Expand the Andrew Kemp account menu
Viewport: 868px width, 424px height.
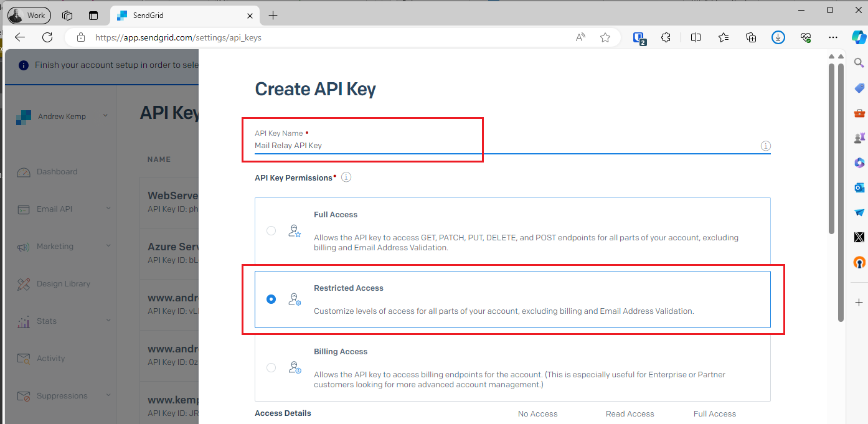[61, 116]
